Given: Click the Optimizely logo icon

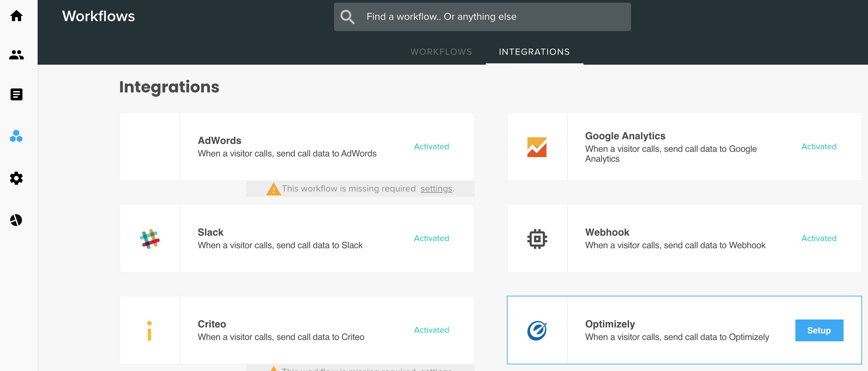Looking at the screenshot, I should click(537, 330).
